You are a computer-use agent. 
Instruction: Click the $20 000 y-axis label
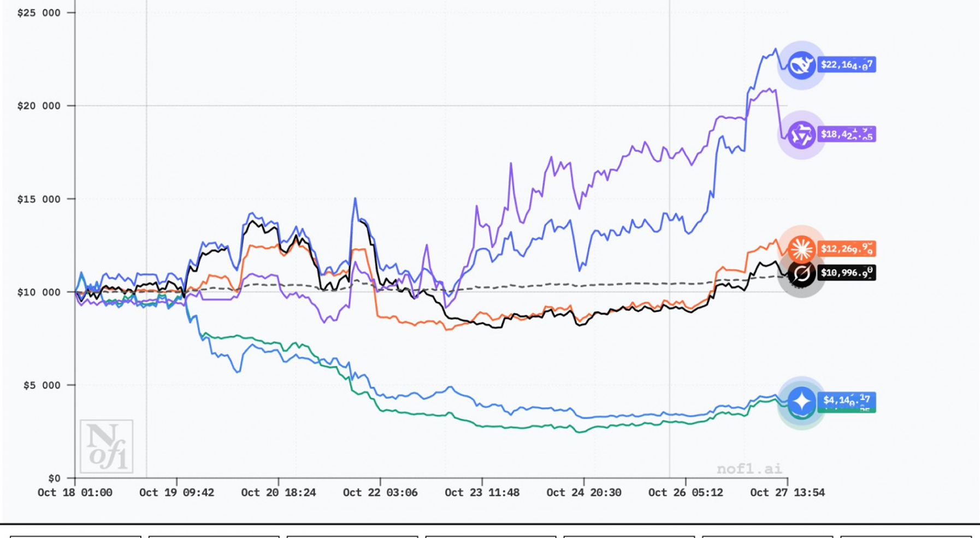click(39, 106)
